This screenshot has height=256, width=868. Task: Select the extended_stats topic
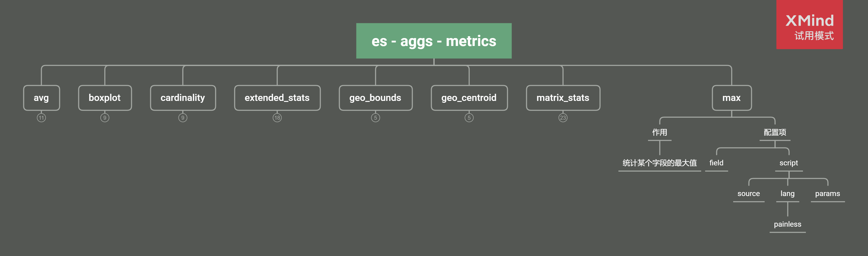(x=277, y=98)
